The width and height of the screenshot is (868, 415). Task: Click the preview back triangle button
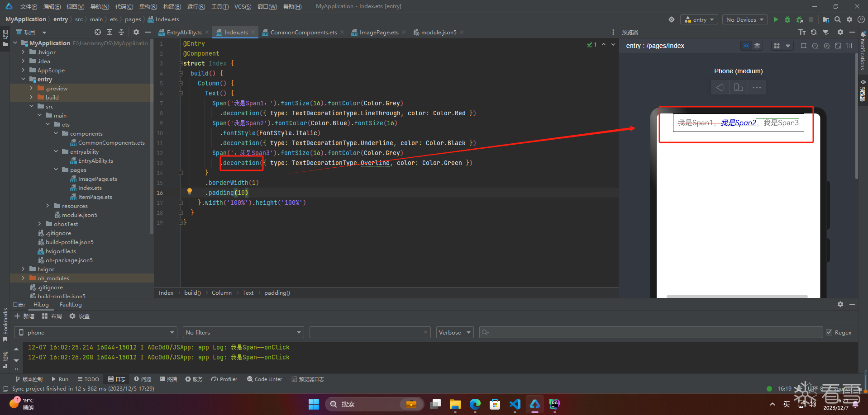tap(720, 87)
